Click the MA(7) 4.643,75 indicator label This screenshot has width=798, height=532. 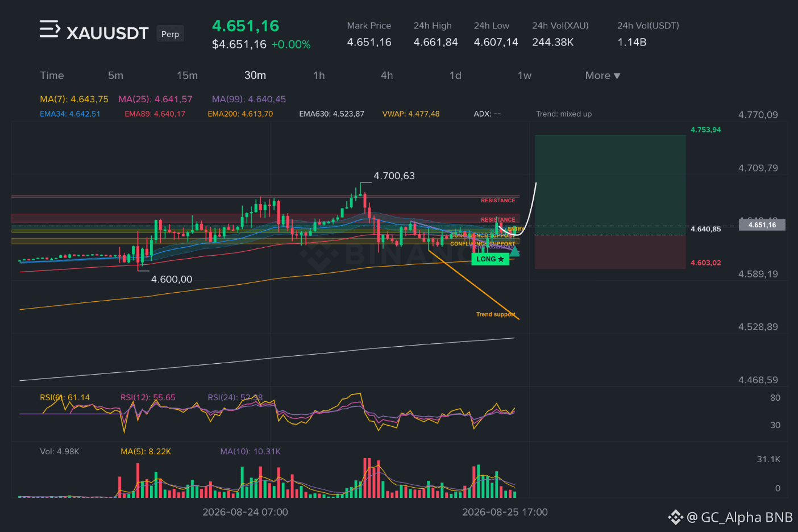click(74, 99)
